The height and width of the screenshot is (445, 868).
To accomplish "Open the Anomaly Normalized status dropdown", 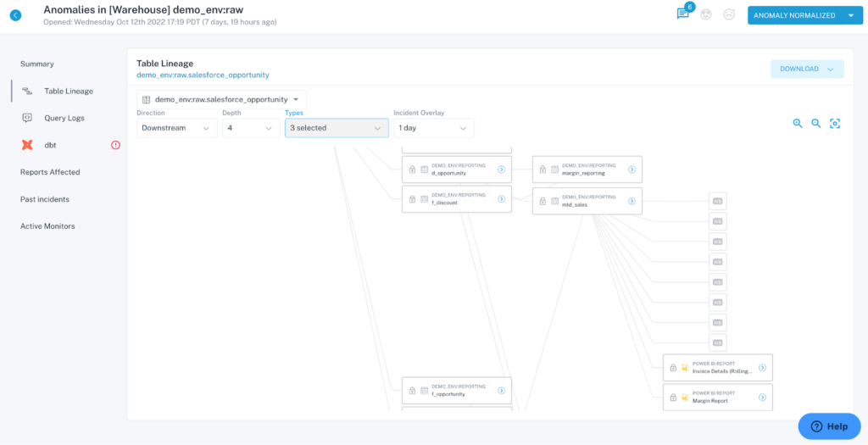I will click(804, 15).
